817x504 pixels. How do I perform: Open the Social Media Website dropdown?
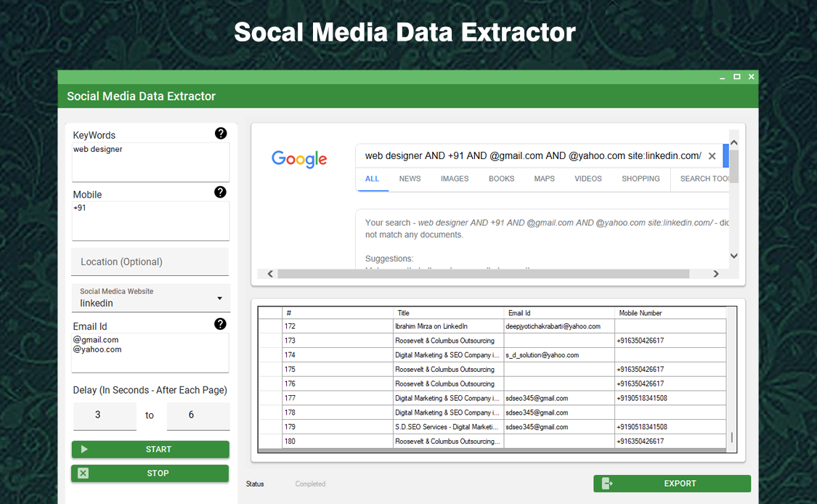[x=220, y=298]
